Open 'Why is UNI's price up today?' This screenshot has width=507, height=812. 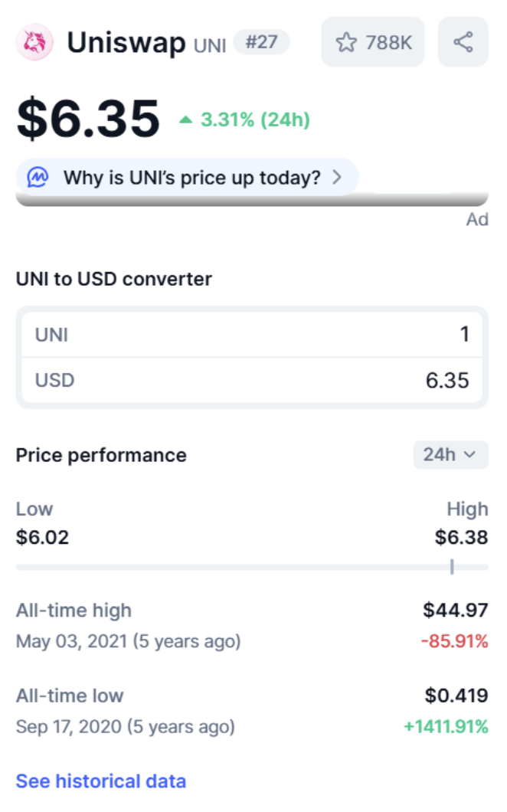[x=191, y=178]
